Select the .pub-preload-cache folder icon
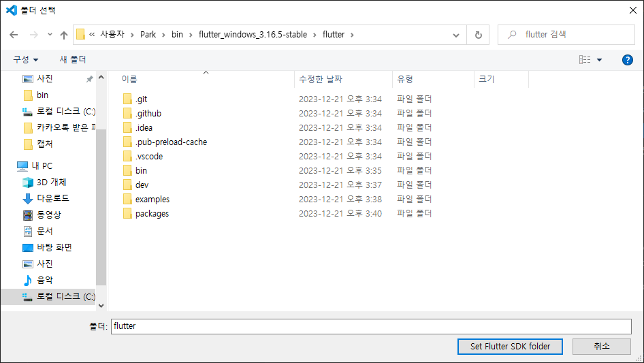 coord(127,142)
